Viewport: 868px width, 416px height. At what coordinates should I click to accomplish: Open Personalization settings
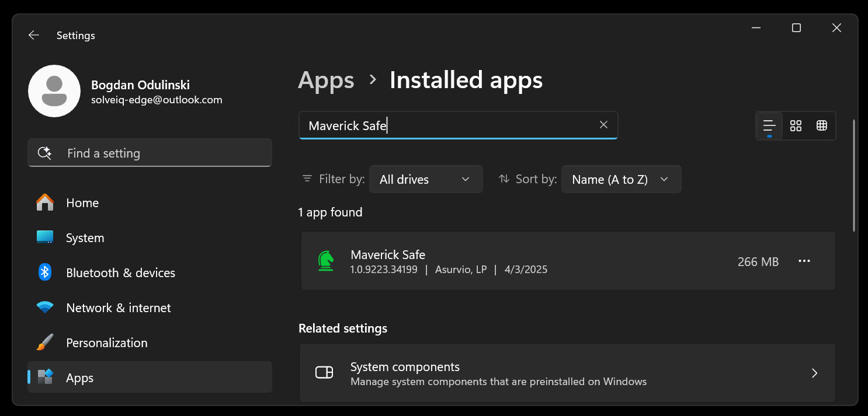coord(150,343)
